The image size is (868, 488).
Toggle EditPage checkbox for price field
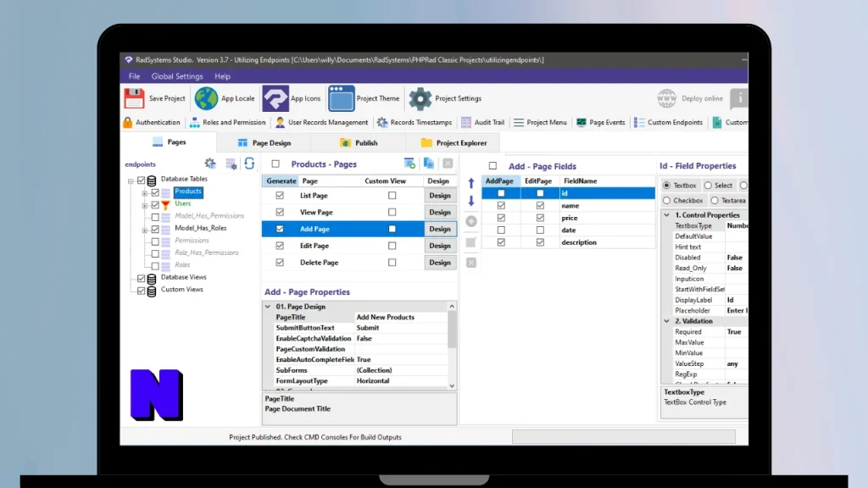click(540, 218)
